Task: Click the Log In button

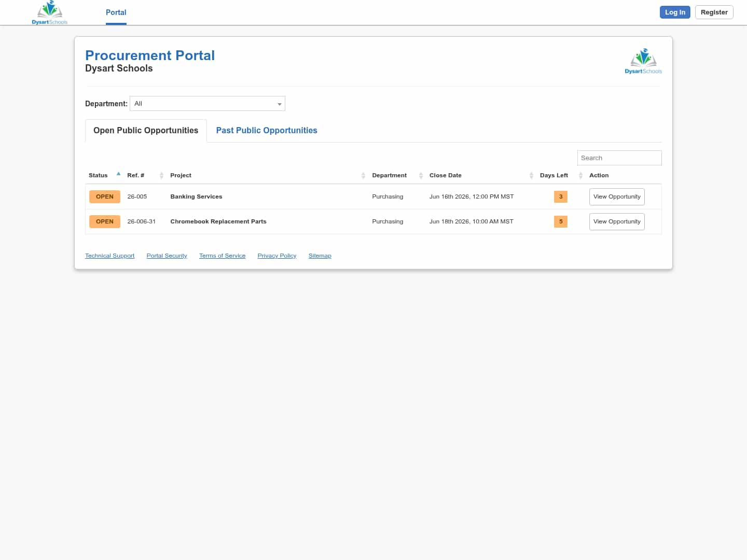Action: point(675,12)
